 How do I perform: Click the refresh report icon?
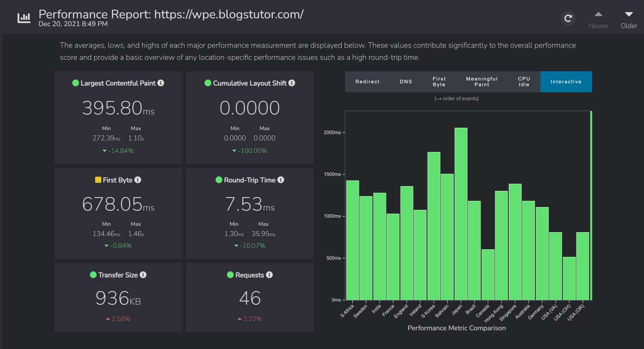coord(567,19)
